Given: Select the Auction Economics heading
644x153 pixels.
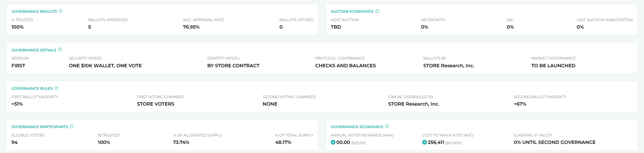Looking at the screenshot, I should coord(352,11).
